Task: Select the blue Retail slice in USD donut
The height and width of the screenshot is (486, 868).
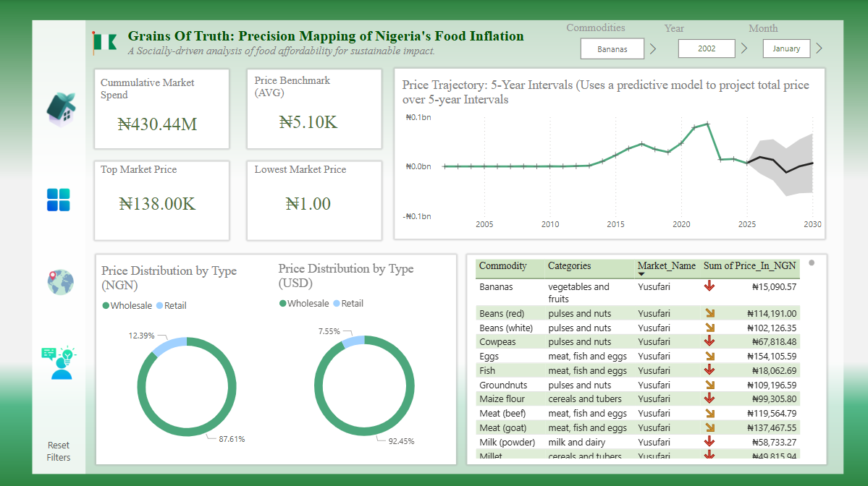Action: (x=353, y=341)
